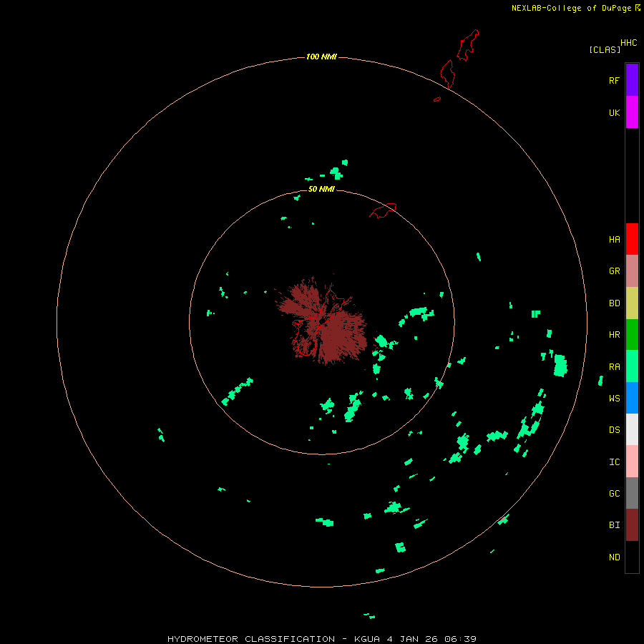
Task: Click the "50 NMI" range ring label
Action: pyautogui.click(x=321, y=189)
